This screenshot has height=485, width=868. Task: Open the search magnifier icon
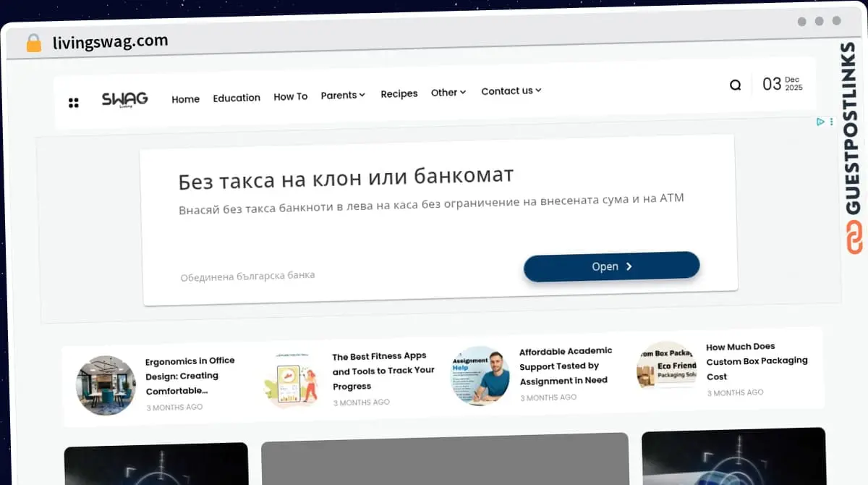click(x=735, y=85)
